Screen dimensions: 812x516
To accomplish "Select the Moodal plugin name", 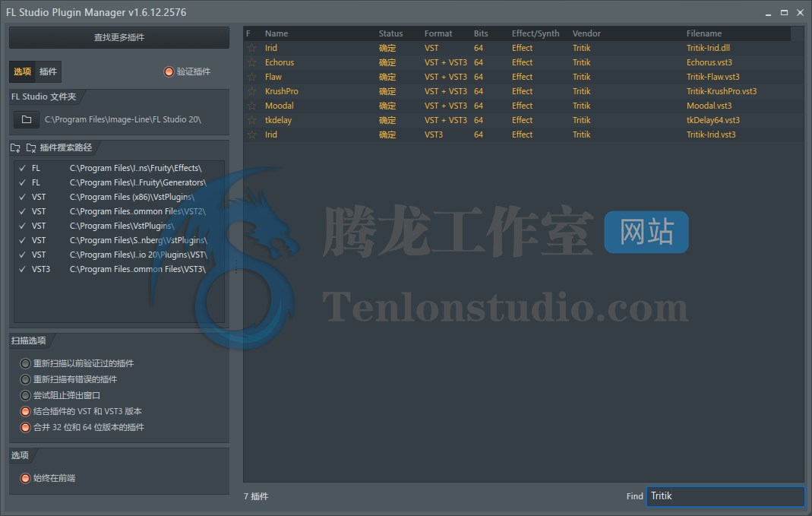I will point(279,106).
